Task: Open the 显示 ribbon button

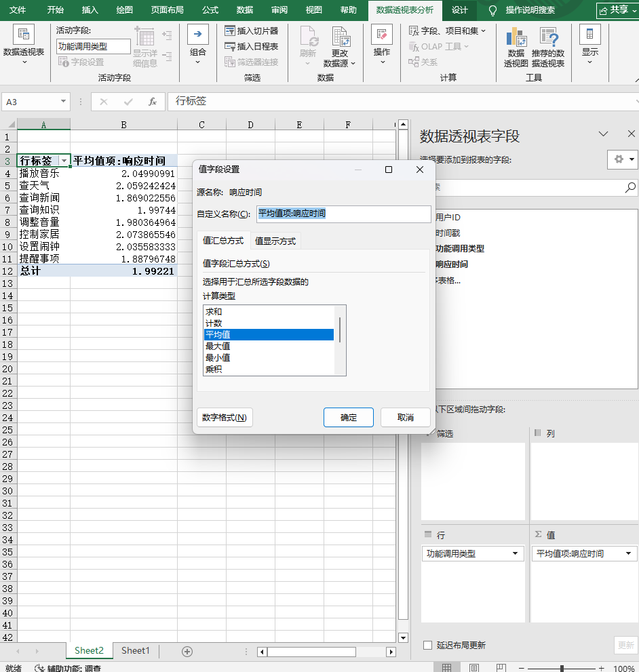Action: click(590, 45)
